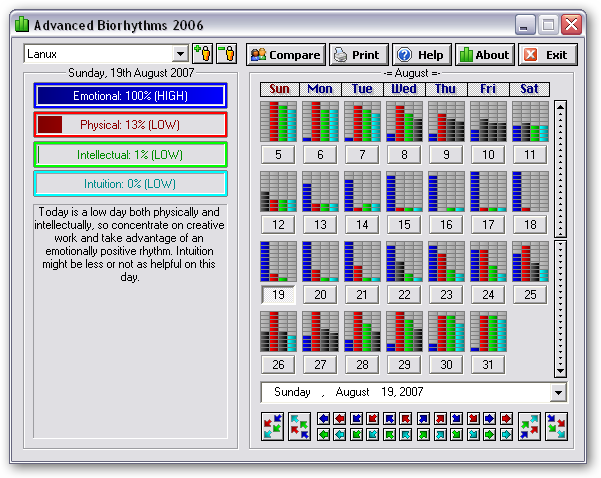This screenshot has width=601, height=478.
Task: Click the upper scroll bar with up arrow
Action: (x=560, y=169)
